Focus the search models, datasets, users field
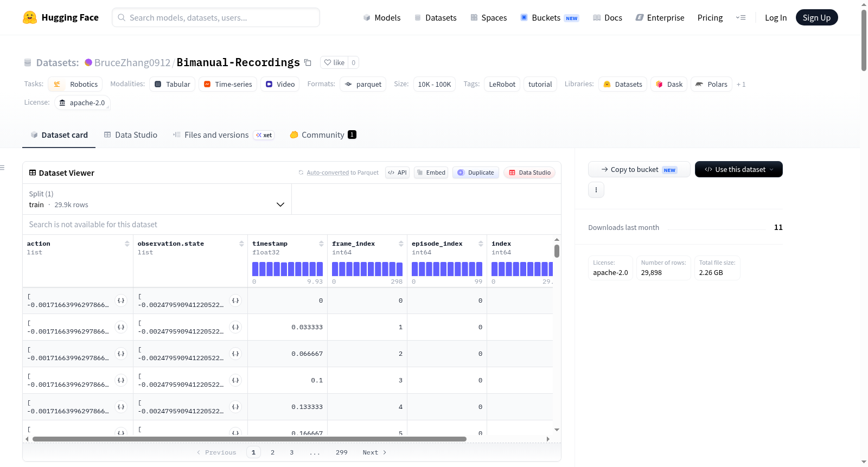Image resolution: width=868 pixels, height=467 pixels. pyautogui.click(x=216, y=17)
